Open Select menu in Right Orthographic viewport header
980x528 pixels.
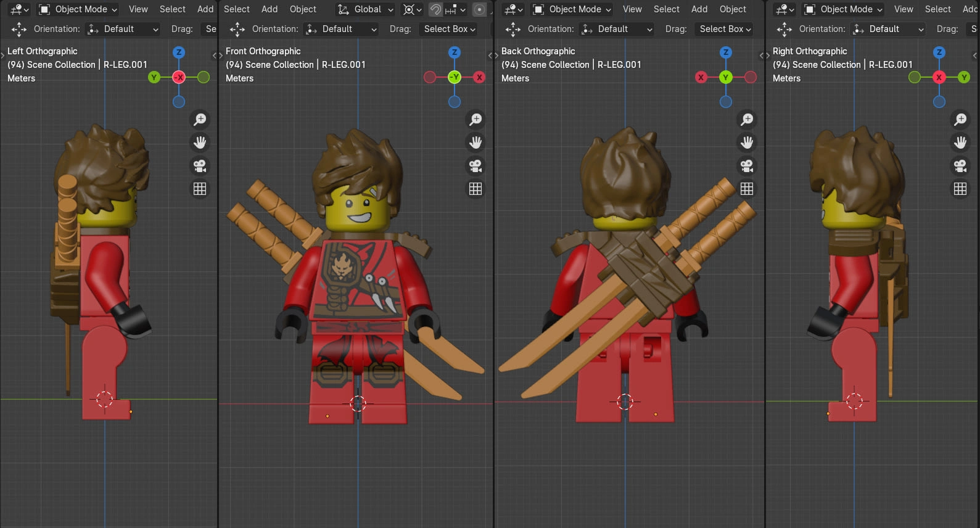938,9
